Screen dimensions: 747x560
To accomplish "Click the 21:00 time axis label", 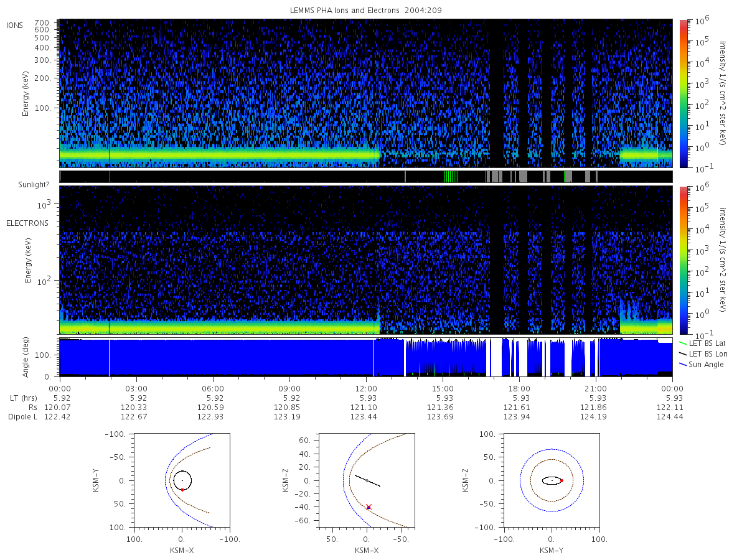I will (x=596, y=388).
